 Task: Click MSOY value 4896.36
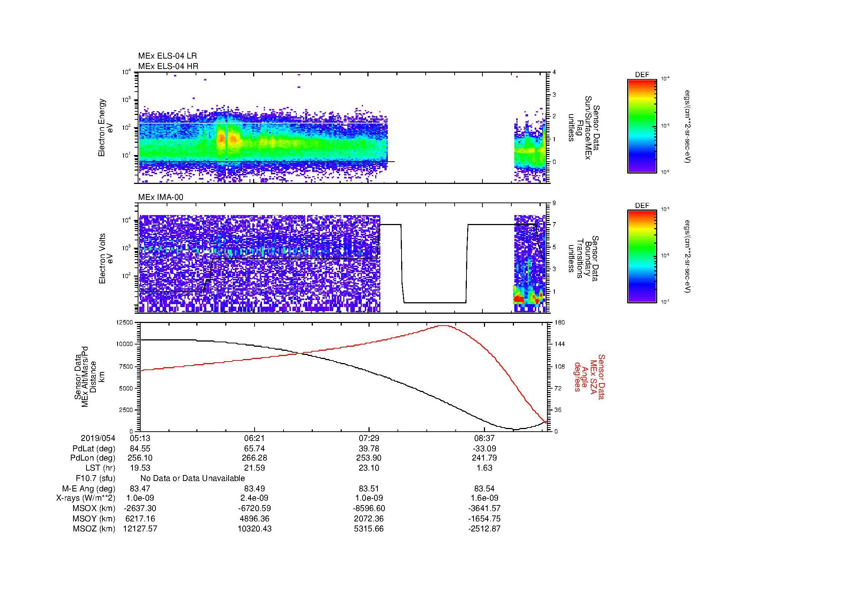coord(255,518)
